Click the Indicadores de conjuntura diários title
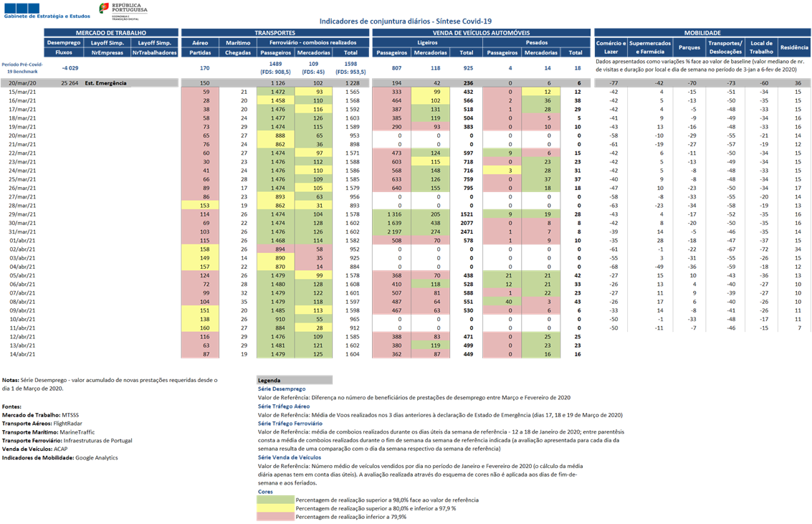This screenshot has width=812, height=524. point(406,22)
